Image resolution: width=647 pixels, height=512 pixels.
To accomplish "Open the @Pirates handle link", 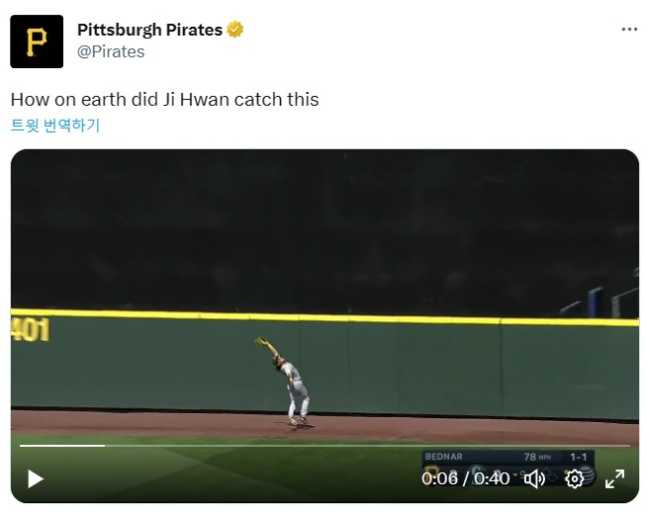I will [x=111, y=52].
